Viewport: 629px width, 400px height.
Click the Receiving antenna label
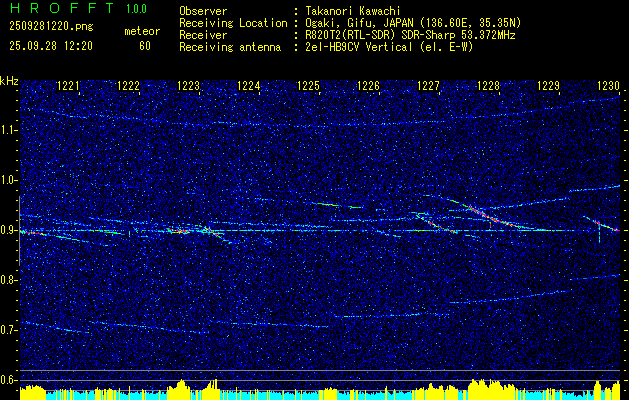pos(230,47)
